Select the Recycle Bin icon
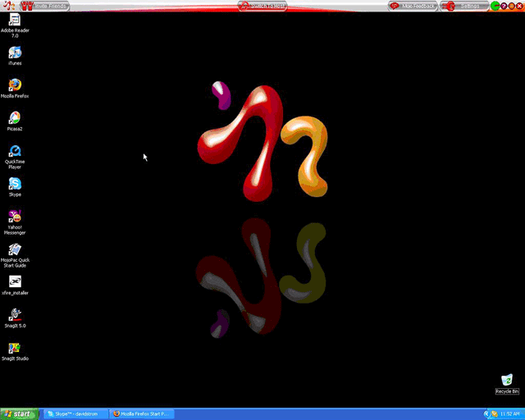 [507, 384]
